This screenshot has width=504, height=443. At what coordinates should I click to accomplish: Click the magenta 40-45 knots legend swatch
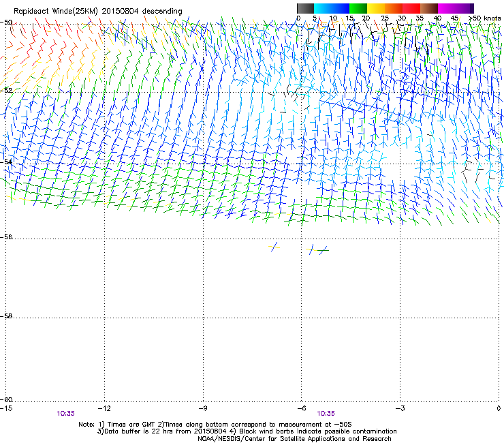447,8
